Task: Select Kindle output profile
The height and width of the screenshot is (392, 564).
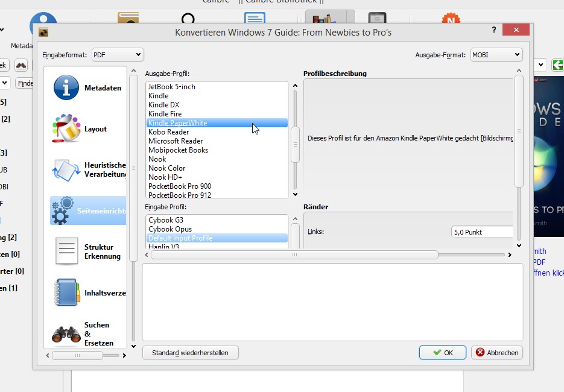Action: click(x=217, y=96)
